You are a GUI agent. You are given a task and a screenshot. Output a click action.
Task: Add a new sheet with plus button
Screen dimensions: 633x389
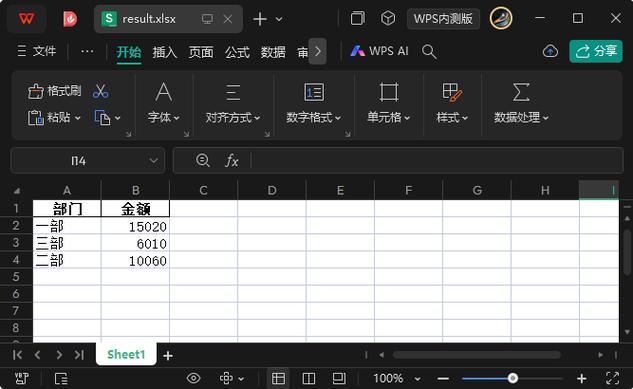click(x=168, y=355)
